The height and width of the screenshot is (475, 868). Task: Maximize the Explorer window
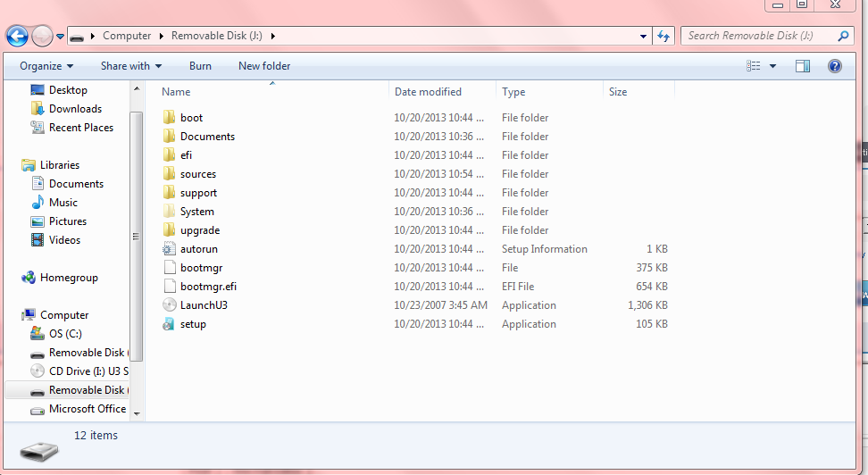point(802,4)
